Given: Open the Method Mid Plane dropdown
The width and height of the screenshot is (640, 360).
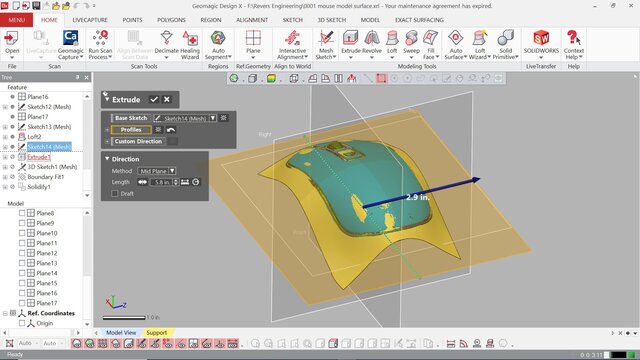Looking at the screenshot, I should coord(172,171).
